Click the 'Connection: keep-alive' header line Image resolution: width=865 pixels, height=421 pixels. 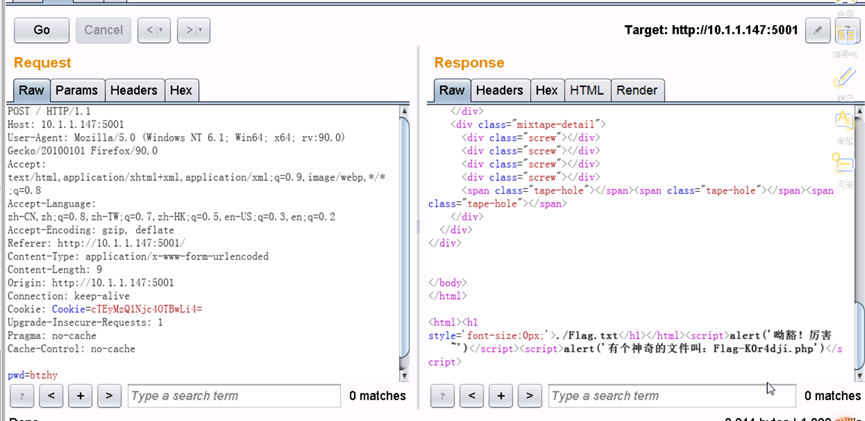(x=68, y=296)
